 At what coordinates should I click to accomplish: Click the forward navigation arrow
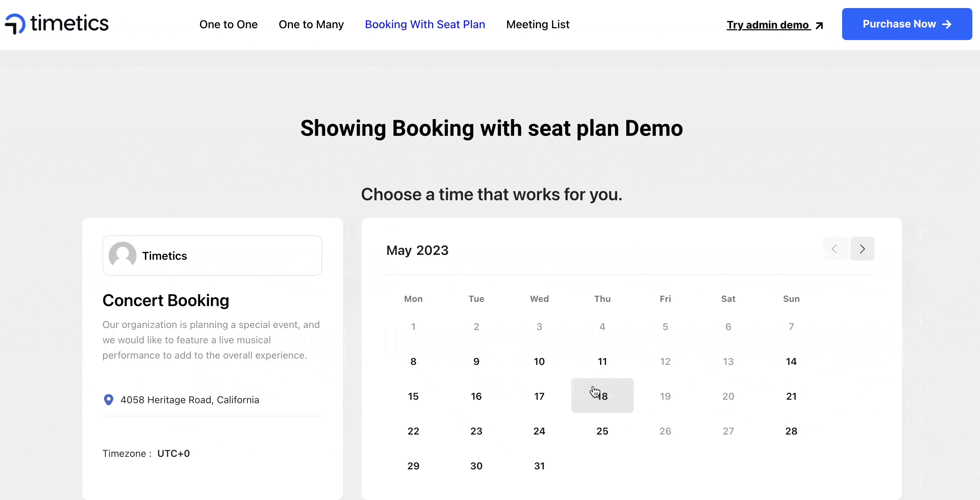point(863,249)
